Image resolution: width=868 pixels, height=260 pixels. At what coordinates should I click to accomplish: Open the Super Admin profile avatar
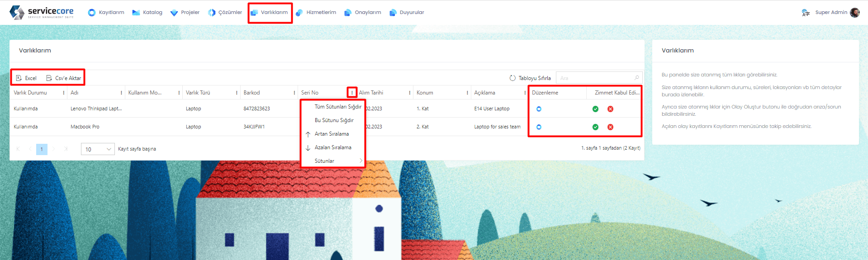(854, 13)
